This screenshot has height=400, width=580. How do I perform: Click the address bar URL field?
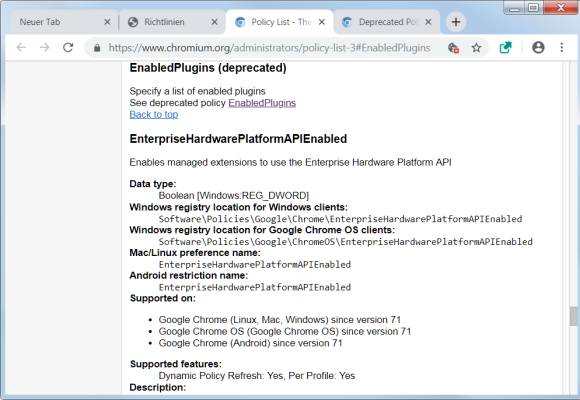[x=269, y=48]
